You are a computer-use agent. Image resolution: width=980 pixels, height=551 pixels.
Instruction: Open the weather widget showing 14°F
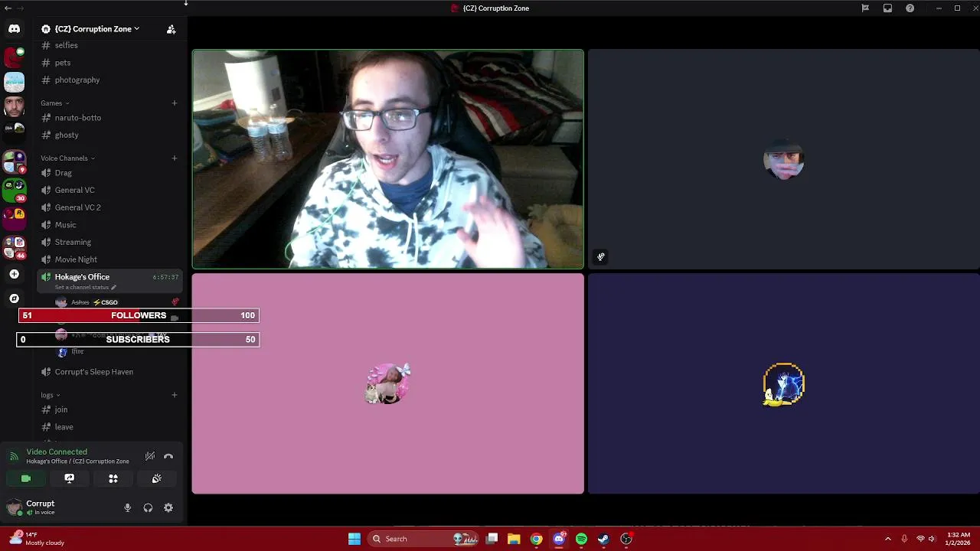click(37, 539)
